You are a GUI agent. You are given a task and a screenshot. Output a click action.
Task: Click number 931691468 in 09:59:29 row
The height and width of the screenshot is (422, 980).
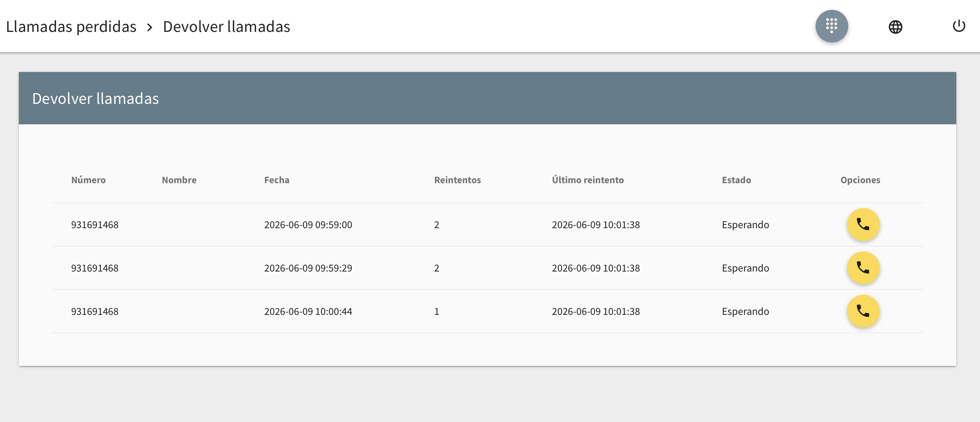95,268
